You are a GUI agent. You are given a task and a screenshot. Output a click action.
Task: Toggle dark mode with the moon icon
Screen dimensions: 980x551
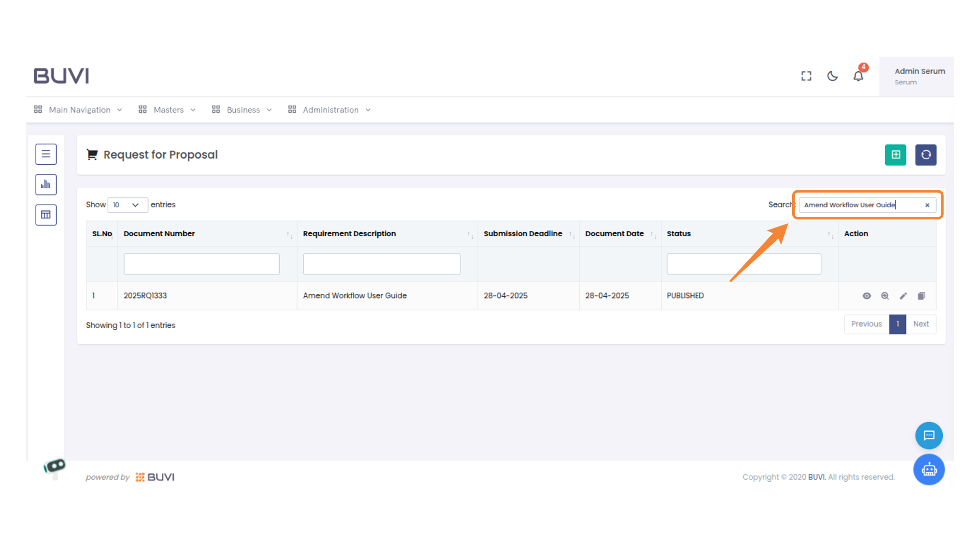tap(832, 76)
